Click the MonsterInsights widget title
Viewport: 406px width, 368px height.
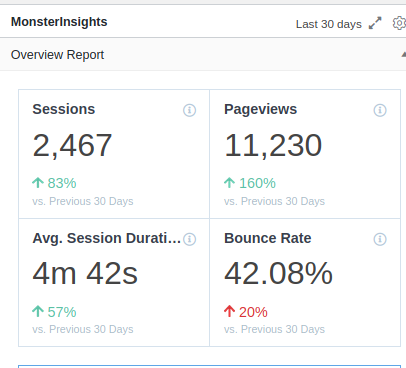tap(59, 22)
